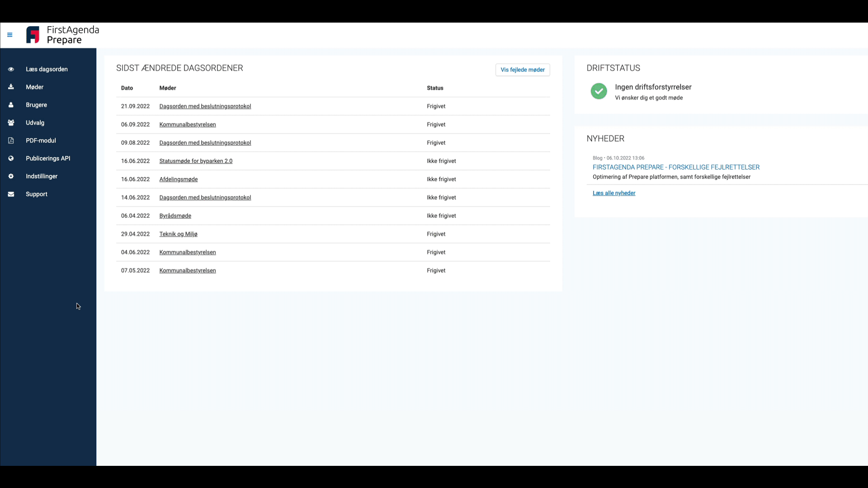Open Møder via the download icon
Viewport: 868px width, 488px height.
[10, 87]
